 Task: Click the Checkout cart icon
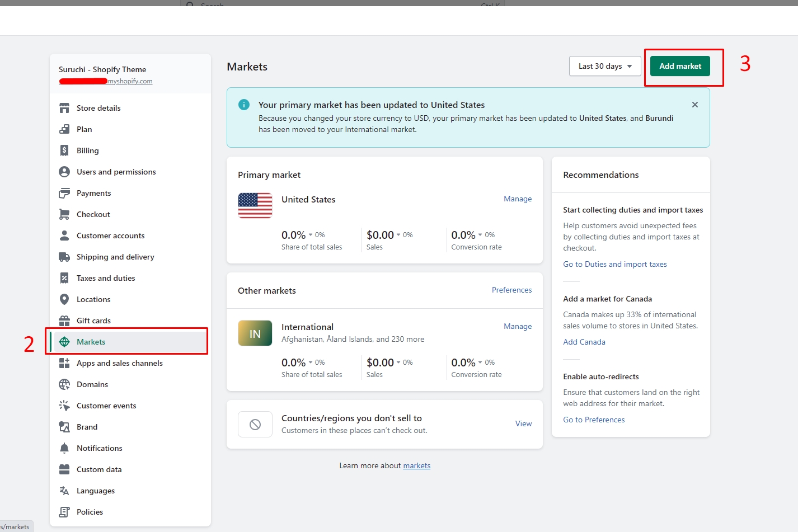pos(64,214)
